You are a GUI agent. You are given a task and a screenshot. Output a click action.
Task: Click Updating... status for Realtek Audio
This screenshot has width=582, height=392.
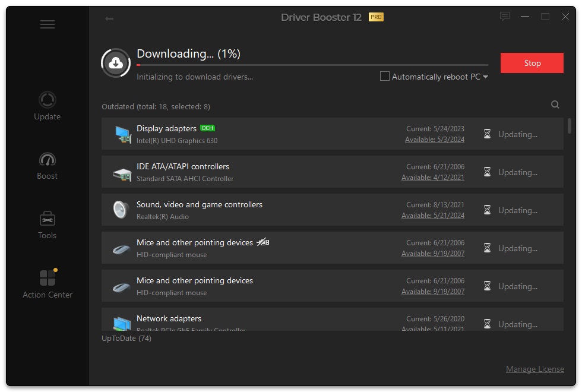coord(518,210)
